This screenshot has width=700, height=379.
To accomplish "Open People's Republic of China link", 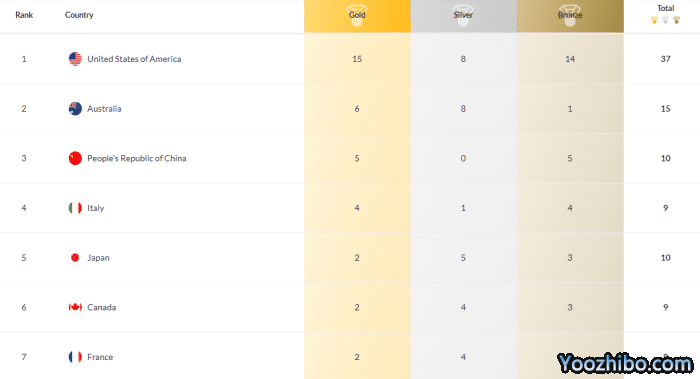I will coord(137,158).
